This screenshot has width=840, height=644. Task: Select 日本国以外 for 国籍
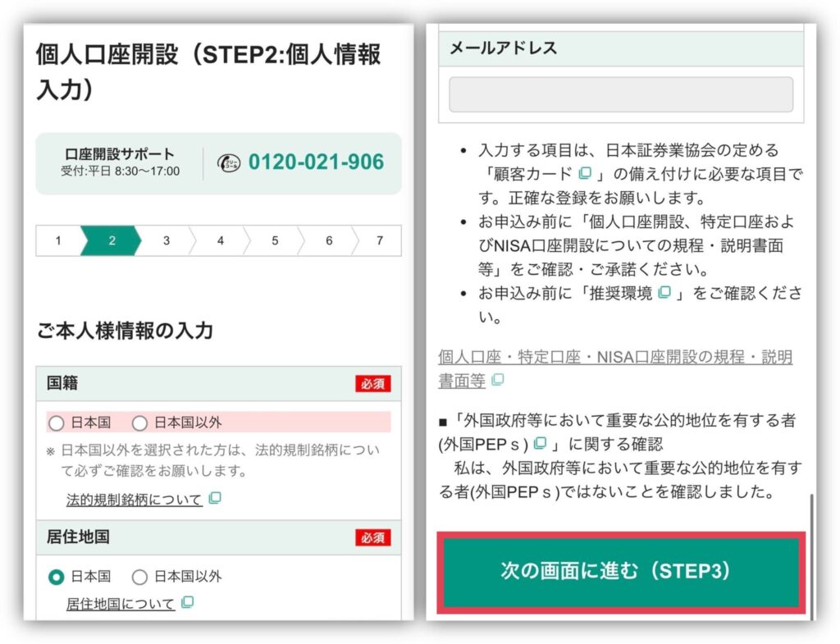tap(140, 423)
